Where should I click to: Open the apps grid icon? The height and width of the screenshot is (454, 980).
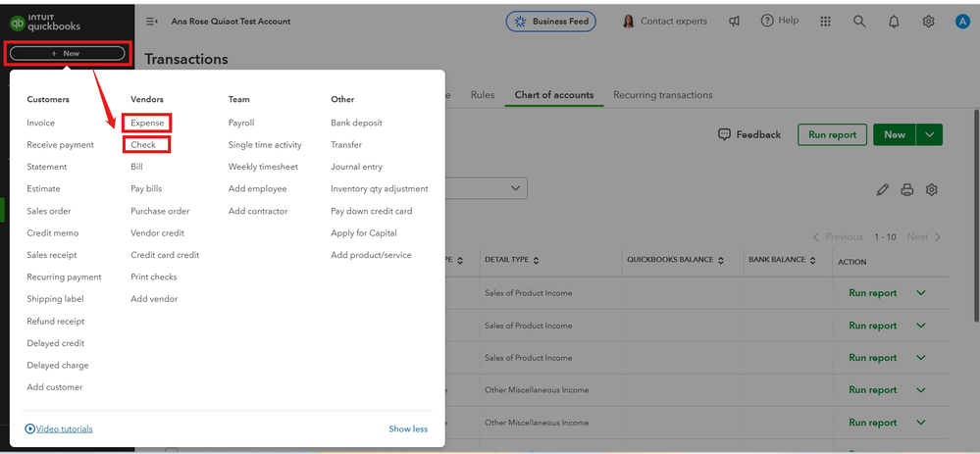point(826,22)
